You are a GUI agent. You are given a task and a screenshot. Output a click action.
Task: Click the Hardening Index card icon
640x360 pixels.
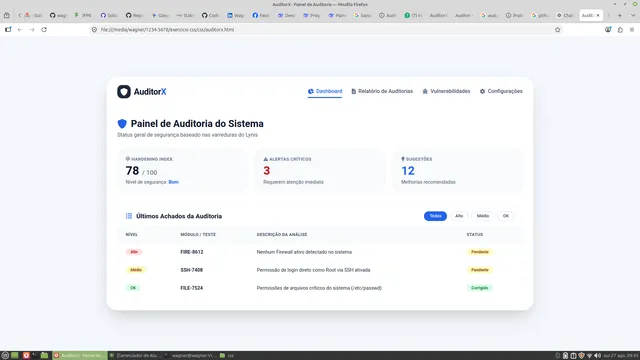pyautogui.click(x=128, y=159)
